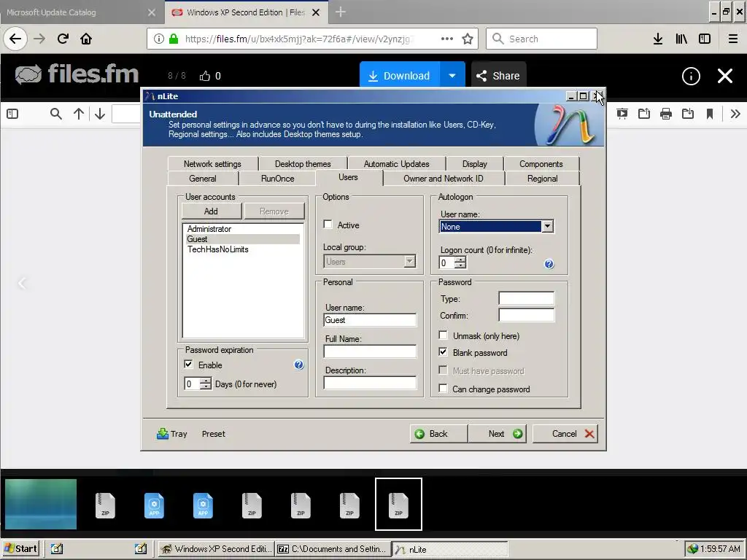Bookmark this page with the star icon

pos(468,39)
